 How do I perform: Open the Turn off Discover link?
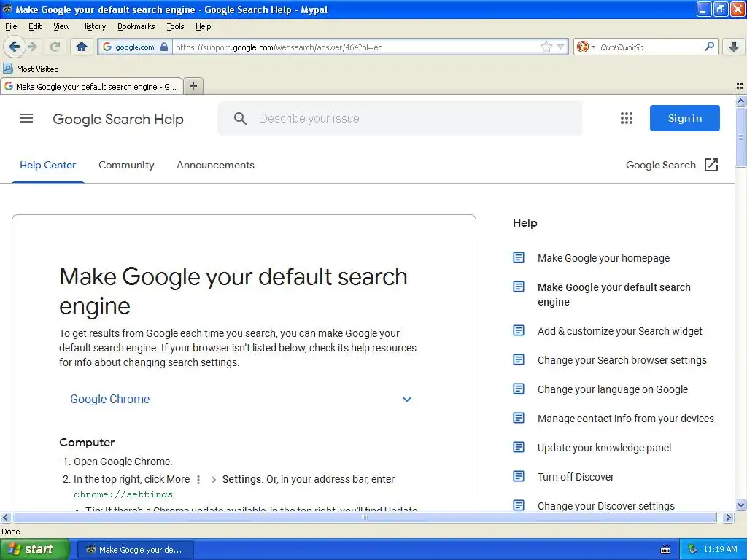576,477
